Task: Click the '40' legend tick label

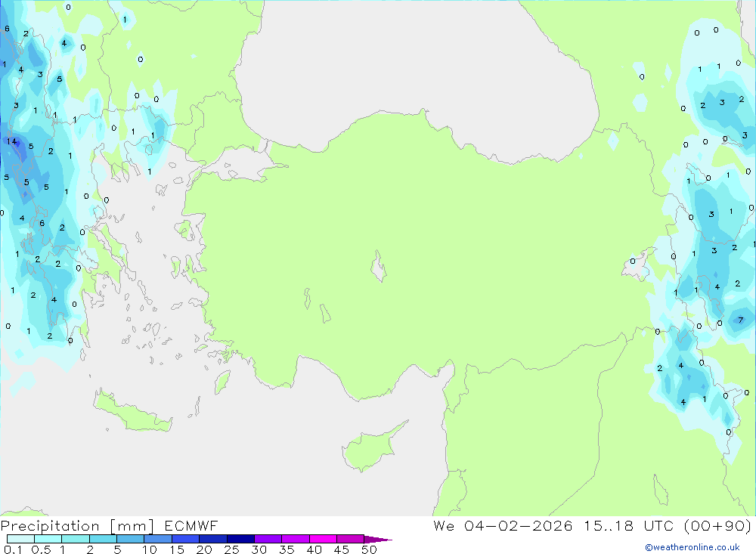Action: pyautogui.click(x=314, y=549)
